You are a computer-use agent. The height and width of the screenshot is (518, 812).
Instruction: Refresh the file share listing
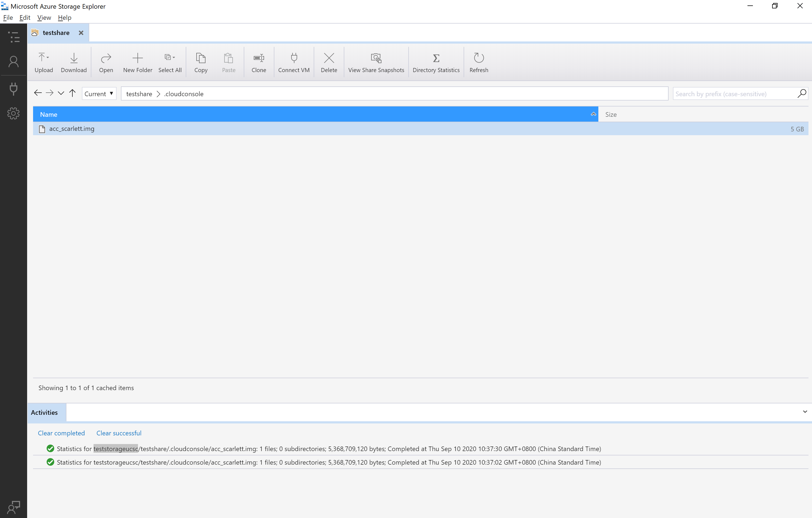pos(479,63)
